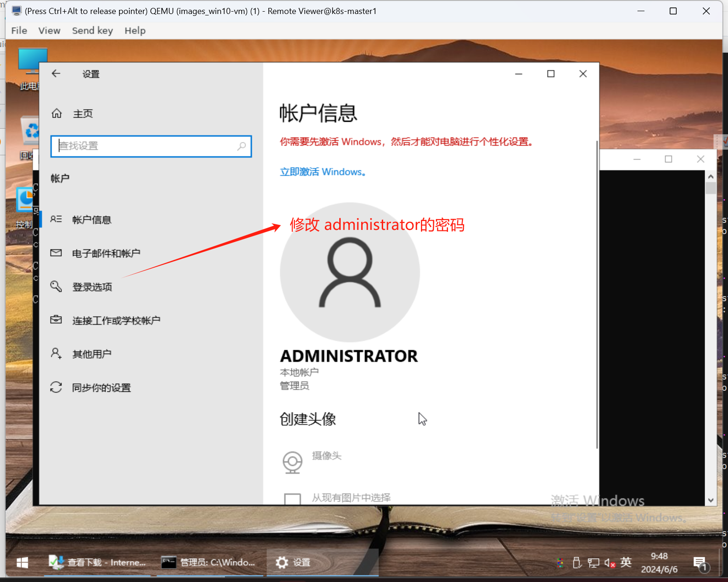
Task: Click the 连接工作或学校帐户 label
Action: [x=116, y=320]
